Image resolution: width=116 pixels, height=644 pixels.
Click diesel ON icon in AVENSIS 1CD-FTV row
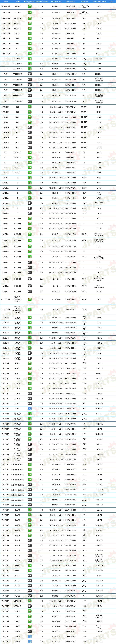coord(30,444)
